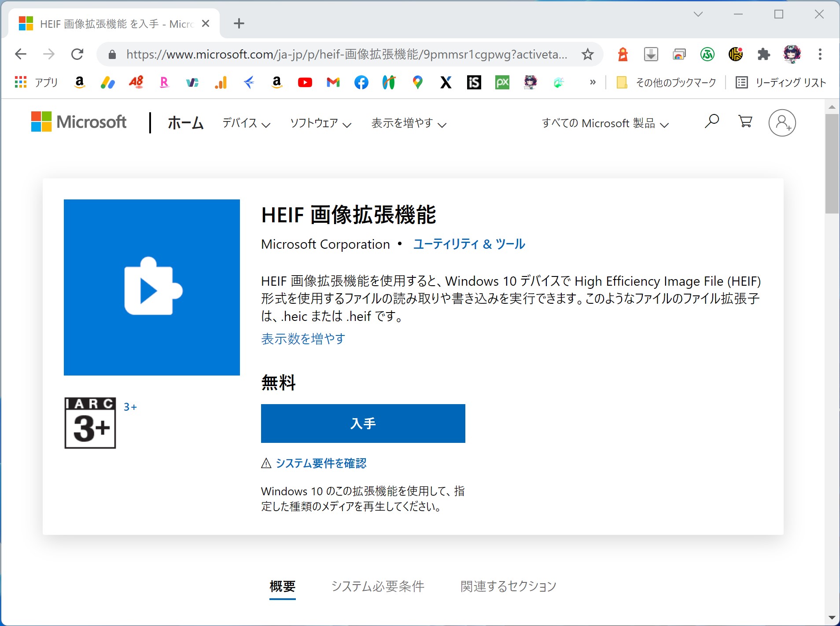
Task: Expand the デバイス menu
Action: click(x=247, y=123)
